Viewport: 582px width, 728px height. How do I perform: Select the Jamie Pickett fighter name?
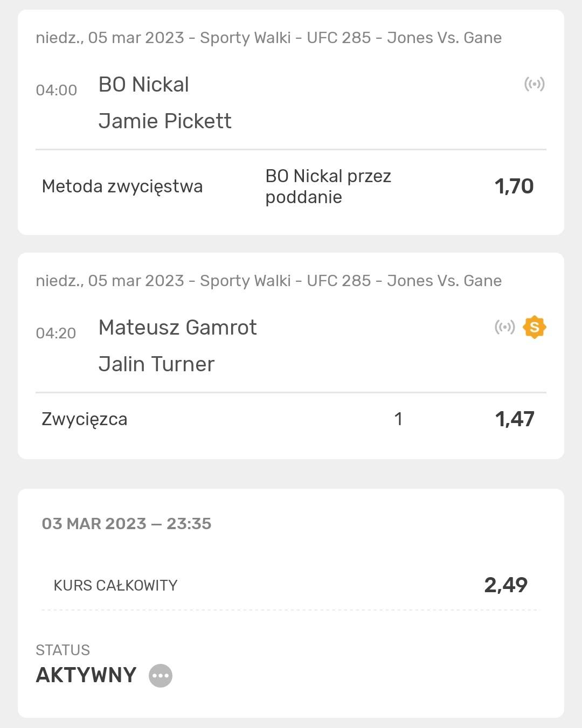(165, 121)
